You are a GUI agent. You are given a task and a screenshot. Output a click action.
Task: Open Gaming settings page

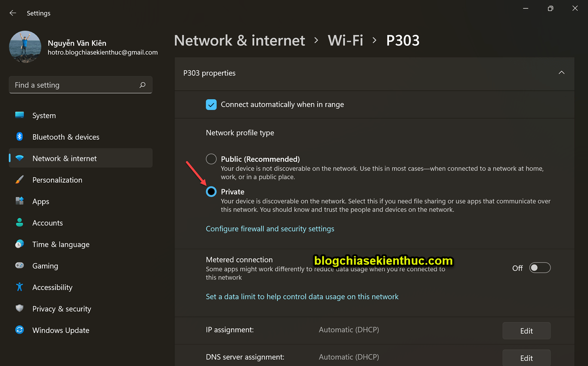coord(80,266)
